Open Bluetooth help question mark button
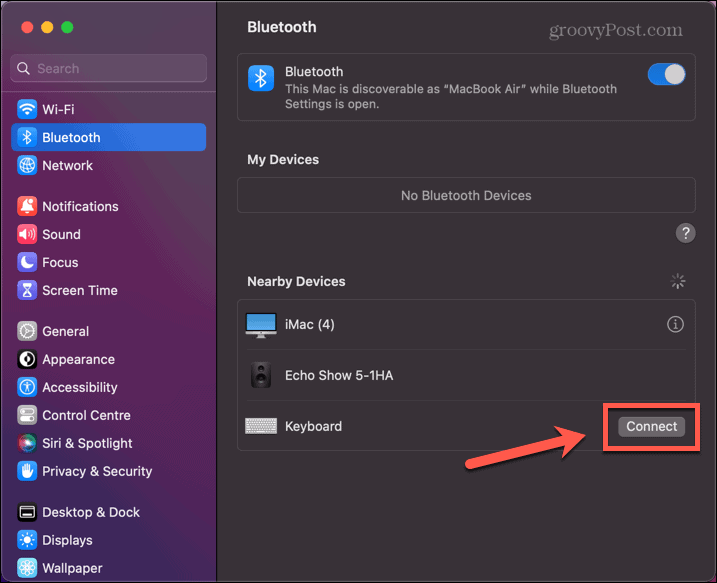This screenshot has height=583, width=717. click(685, 233)
